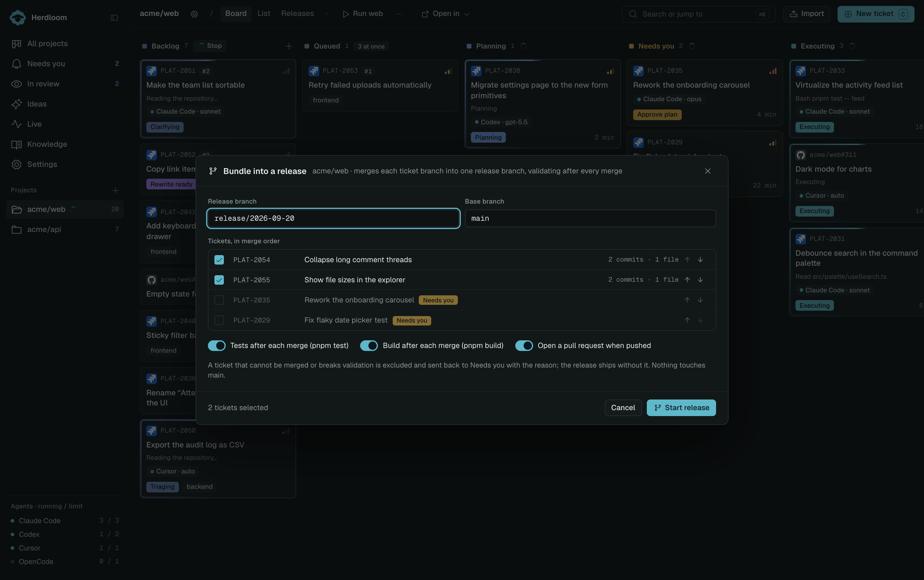924x580 pixels.
Task: Open Knowledge in sidebar
Action: pos(65,144)
